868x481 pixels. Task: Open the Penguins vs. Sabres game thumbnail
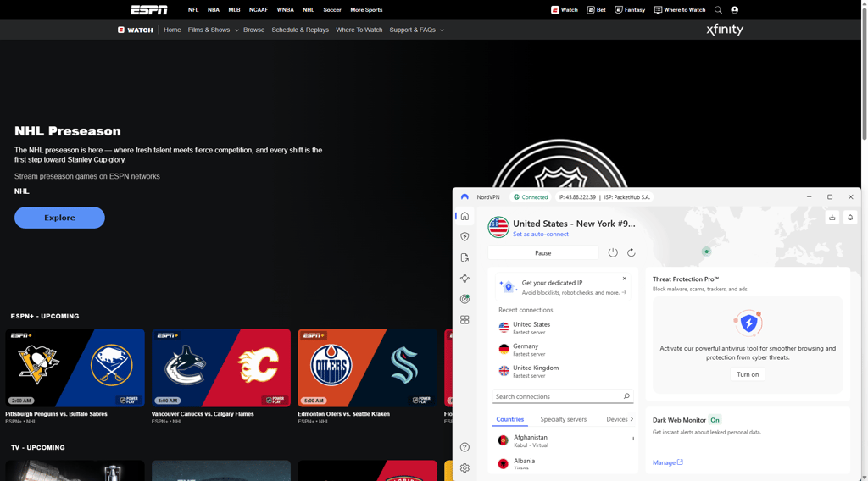75,368
